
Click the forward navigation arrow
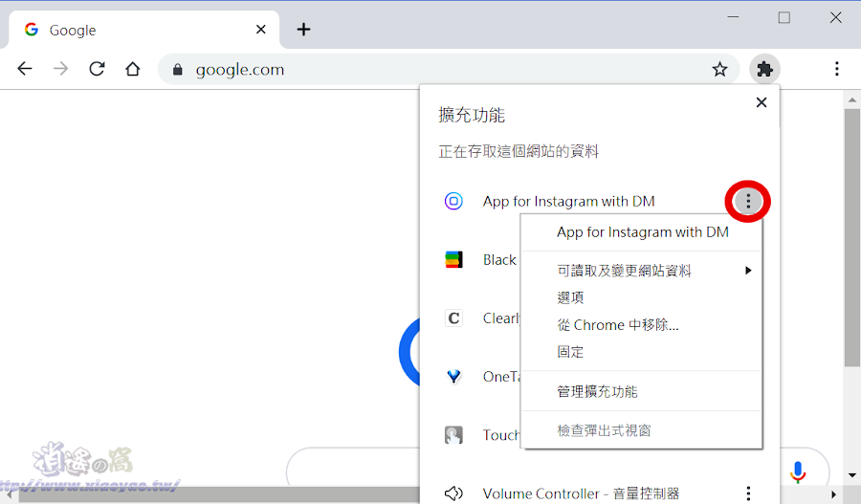pyautogui.click(x=61, y=69)
